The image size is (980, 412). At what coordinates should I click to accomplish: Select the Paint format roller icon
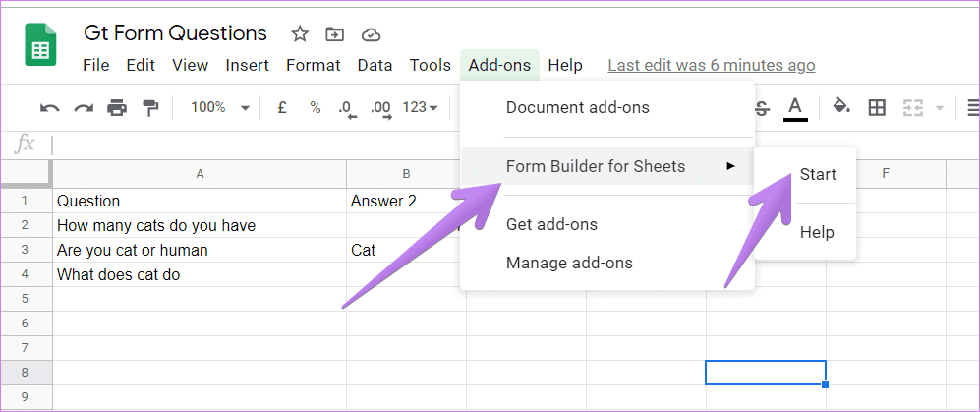click(150, 108)
